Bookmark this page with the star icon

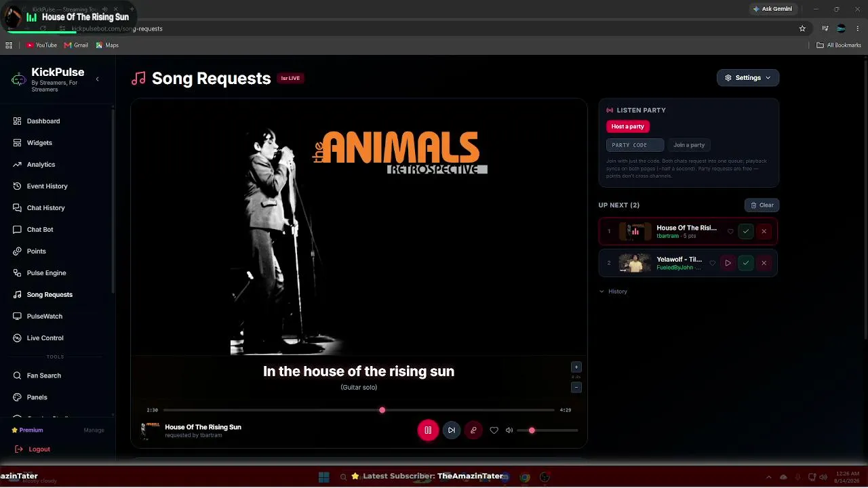pyautogui.click(x=802, y=28)
